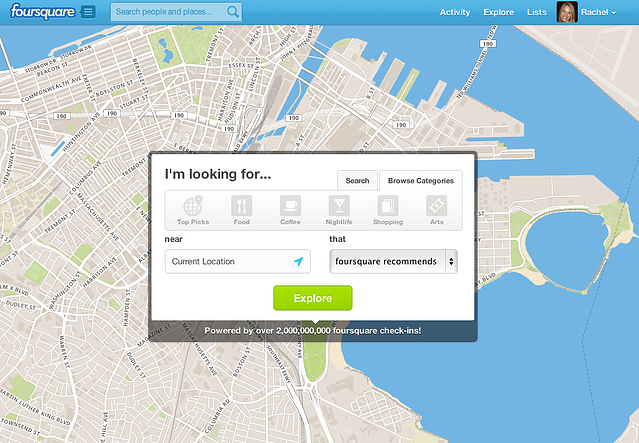
Task: Switch to the Search tab
Action: click(x=357, y=181)
